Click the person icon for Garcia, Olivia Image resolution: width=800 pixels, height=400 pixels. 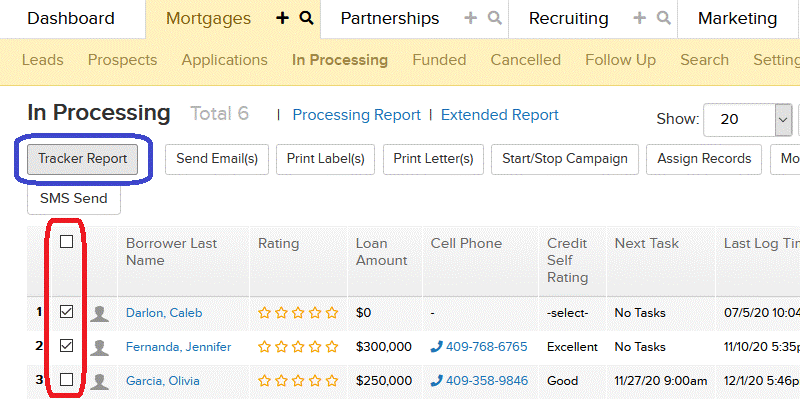[x=99, y=382]
